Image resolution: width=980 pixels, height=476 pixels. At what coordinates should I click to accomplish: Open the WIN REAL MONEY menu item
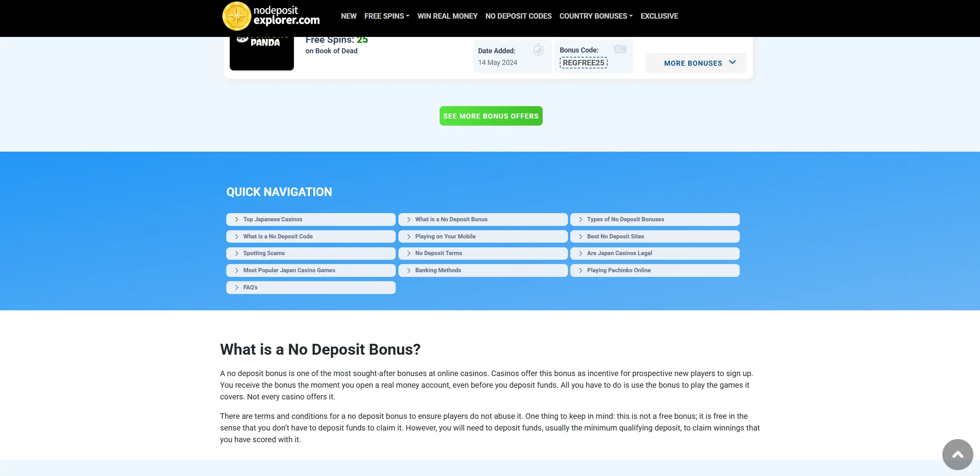(x=447, y=16)
